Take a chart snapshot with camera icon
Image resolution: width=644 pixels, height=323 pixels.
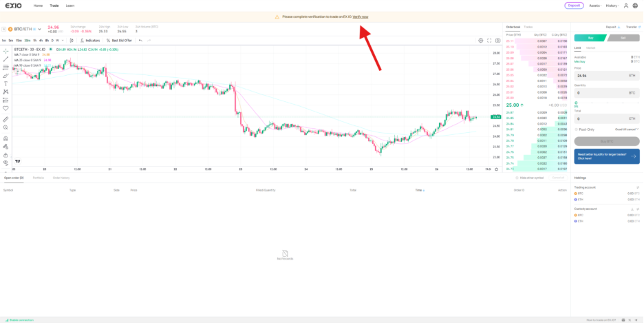point(497,41)
